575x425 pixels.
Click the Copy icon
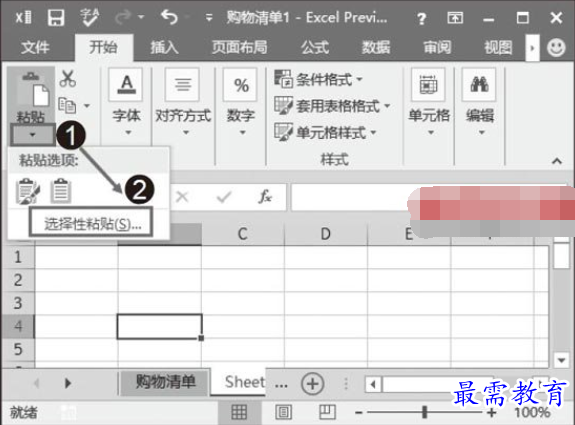tap(67, 106)
